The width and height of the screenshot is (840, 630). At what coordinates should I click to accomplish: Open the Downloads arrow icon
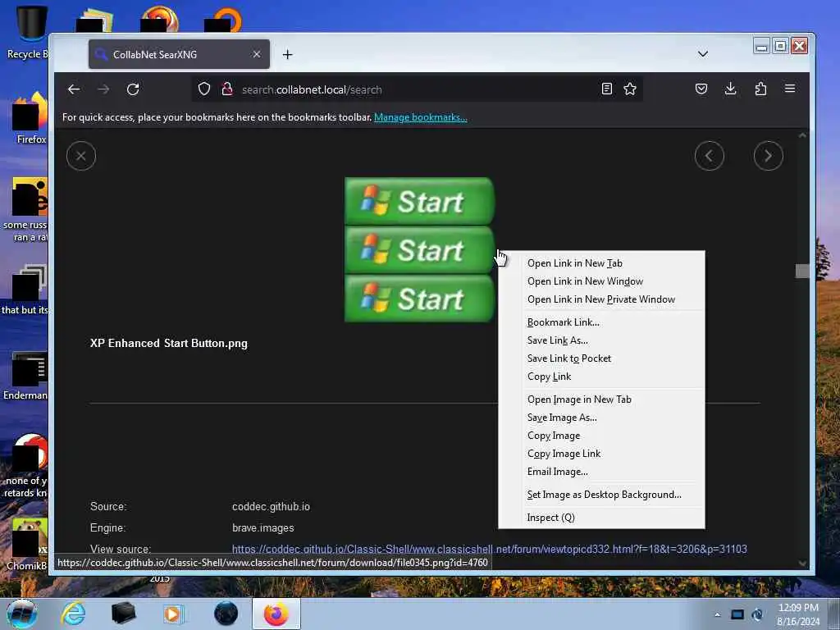(730, 89)
